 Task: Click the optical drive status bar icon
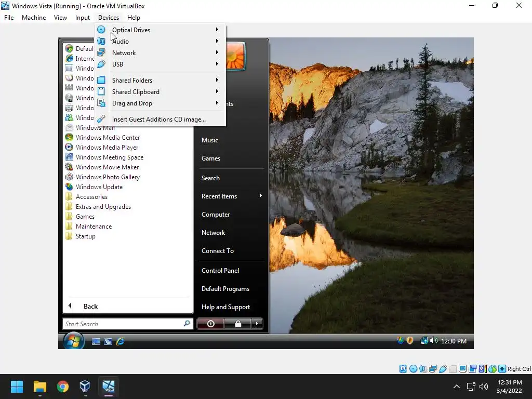click(x=413, y=369)
